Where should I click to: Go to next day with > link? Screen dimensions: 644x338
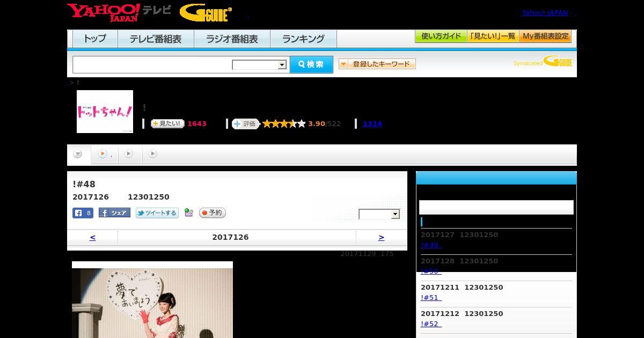click(x=381, y=237)
